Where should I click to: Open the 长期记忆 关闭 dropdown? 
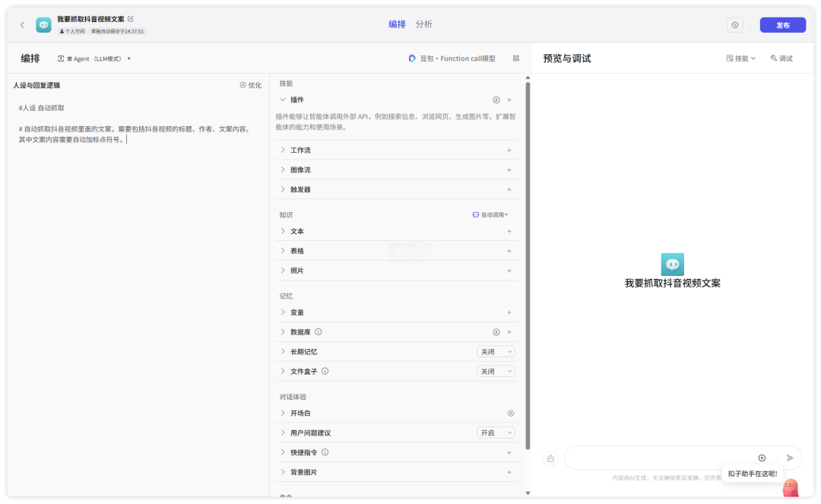click(x=496, y=352)
